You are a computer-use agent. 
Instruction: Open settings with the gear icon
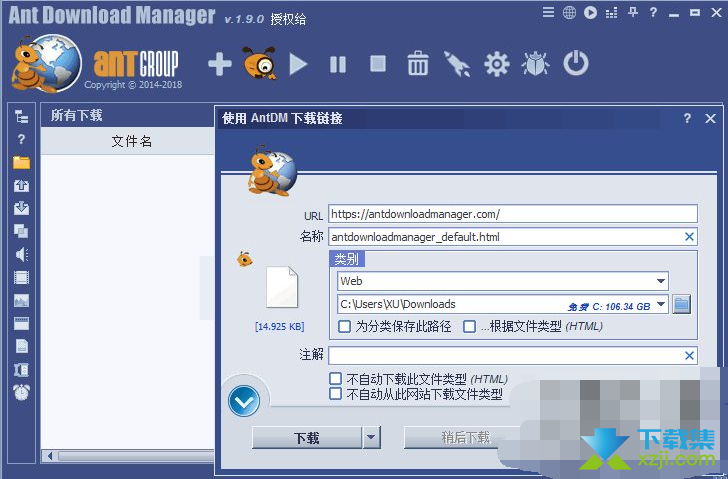tap(497, 64)
